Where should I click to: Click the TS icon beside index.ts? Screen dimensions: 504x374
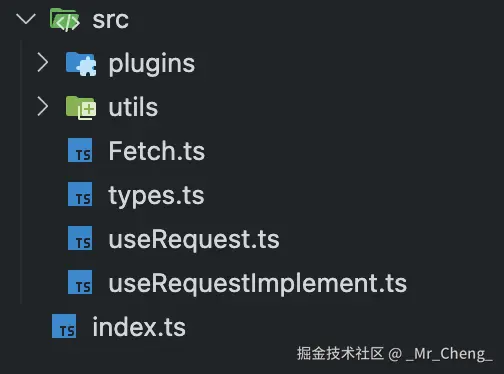64,326
